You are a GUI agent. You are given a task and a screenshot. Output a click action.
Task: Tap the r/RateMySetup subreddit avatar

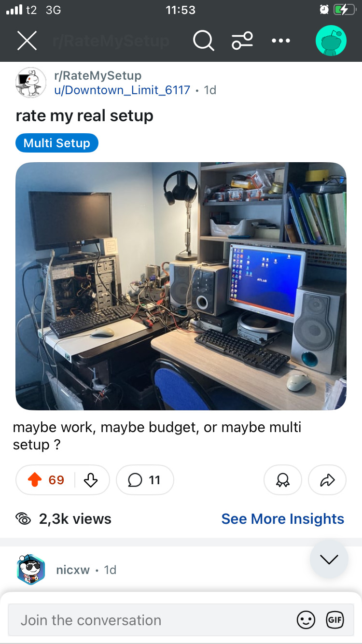pos(31,83)
